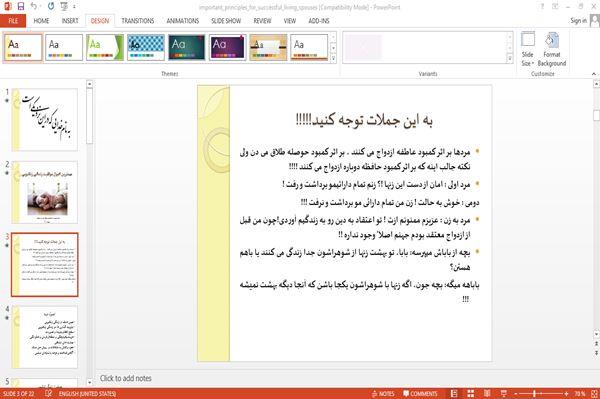Select slide 1 thumbnail with calligraphy

pyautogui.click(x=45, y=119)
